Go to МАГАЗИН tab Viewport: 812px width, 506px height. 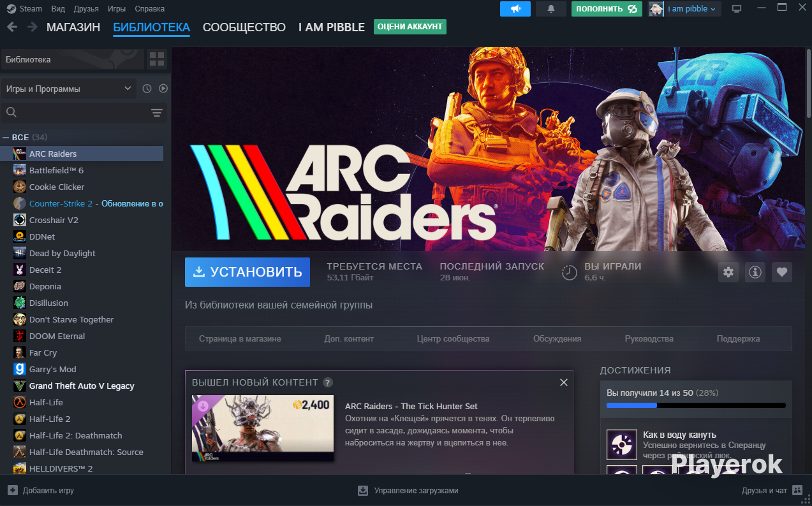pos(73,27)
